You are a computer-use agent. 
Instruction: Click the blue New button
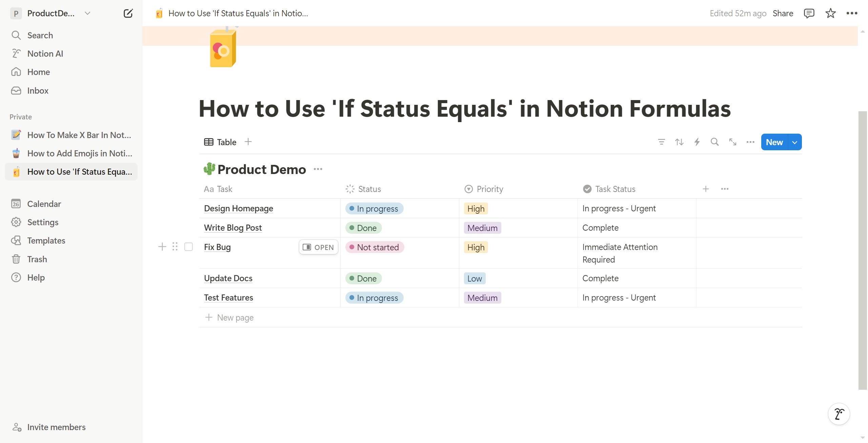774,142
